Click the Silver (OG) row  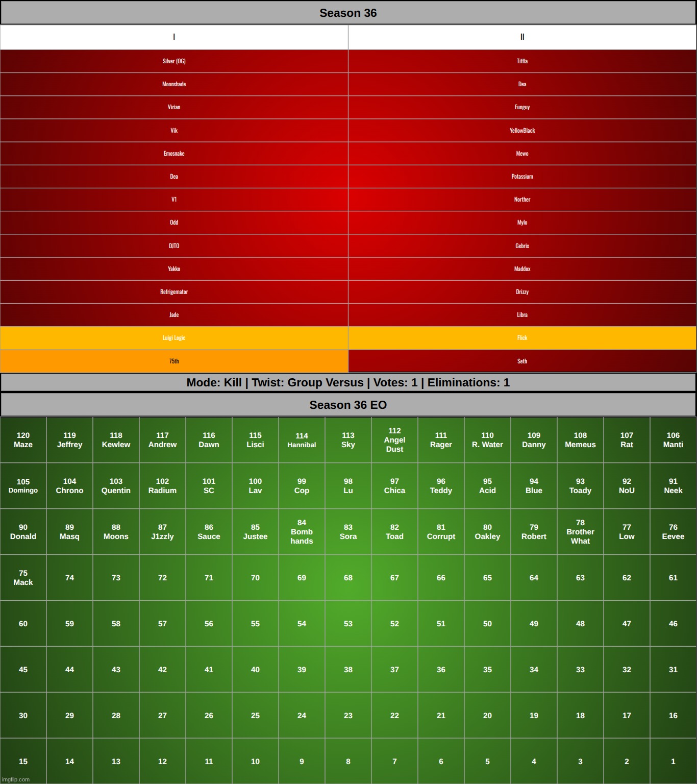pyautogui.click(x=174, y=61)
